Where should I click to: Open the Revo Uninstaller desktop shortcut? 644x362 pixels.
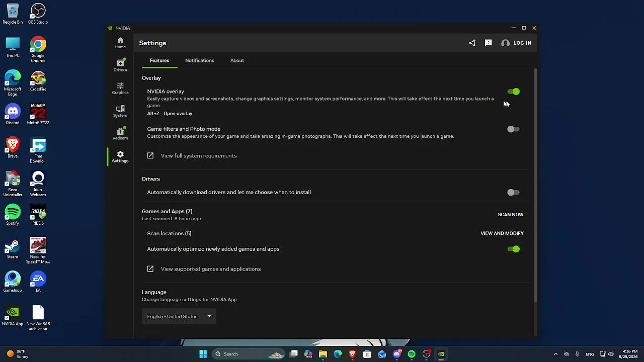pyautogui.click(x=13, y=184)
